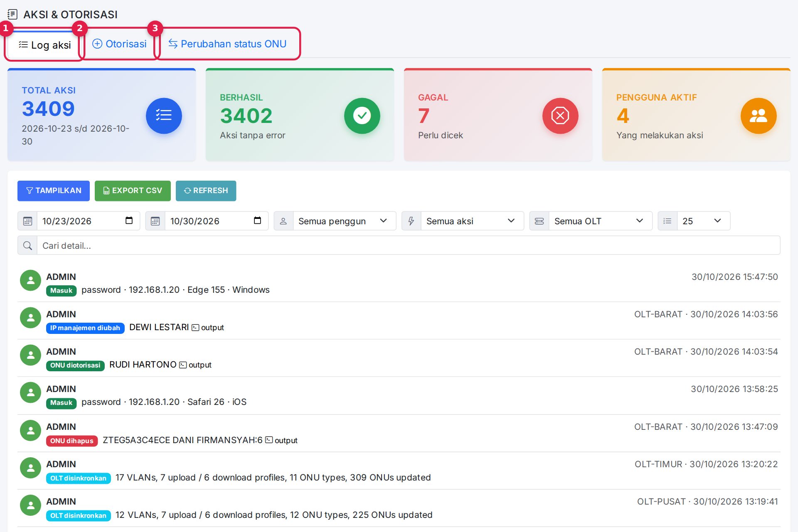Click the lightning icon beside Semua aksi

click(411, 221)
